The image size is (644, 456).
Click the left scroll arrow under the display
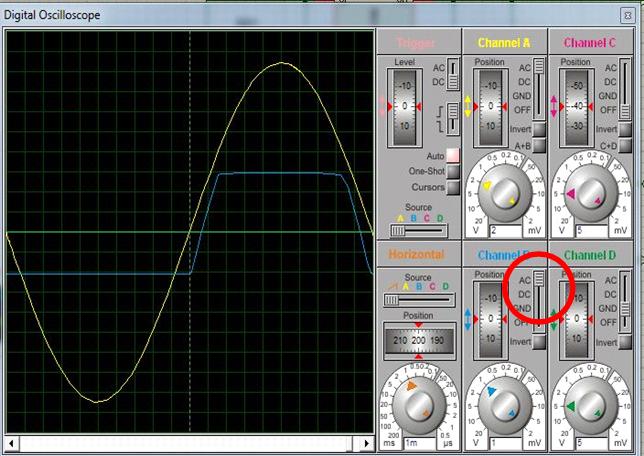[12, 444]
